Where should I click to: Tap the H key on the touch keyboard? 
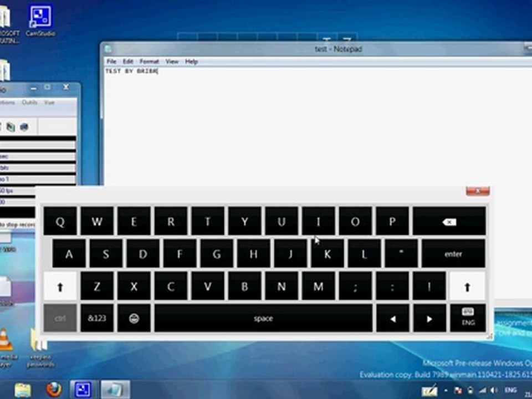[253, 253]
